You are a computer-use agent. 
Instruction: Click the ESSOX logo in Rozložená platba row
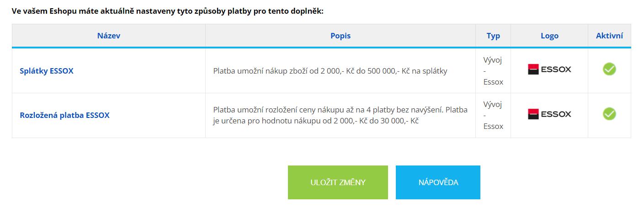click(549, 114)
